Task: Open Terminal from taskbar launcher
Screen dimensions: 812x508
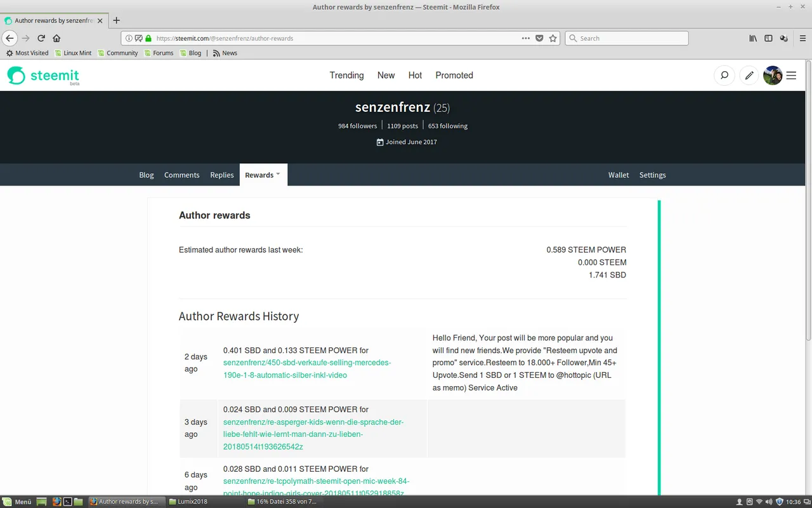Action: coord(68,502)
